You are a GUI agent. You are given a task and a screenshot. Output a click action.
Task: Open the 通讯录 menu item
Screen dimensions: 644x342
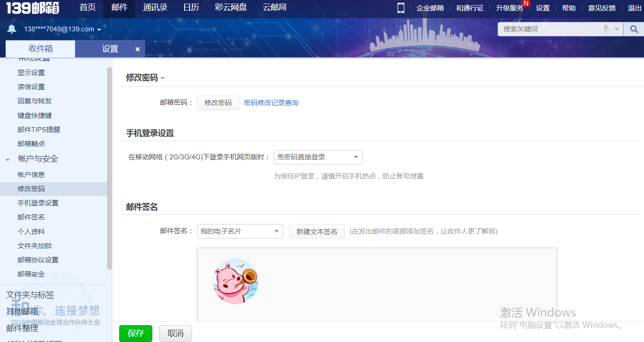(155, 8)
